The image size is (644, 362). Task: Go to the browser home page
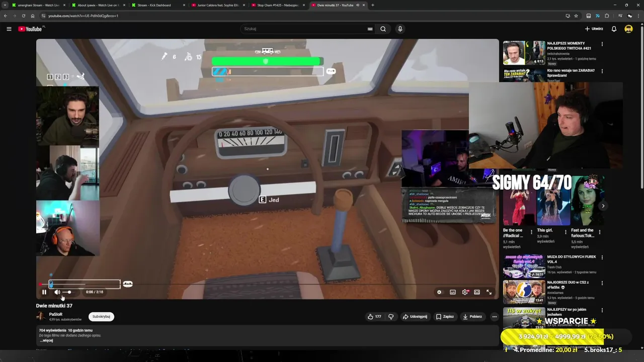point(33,16)
